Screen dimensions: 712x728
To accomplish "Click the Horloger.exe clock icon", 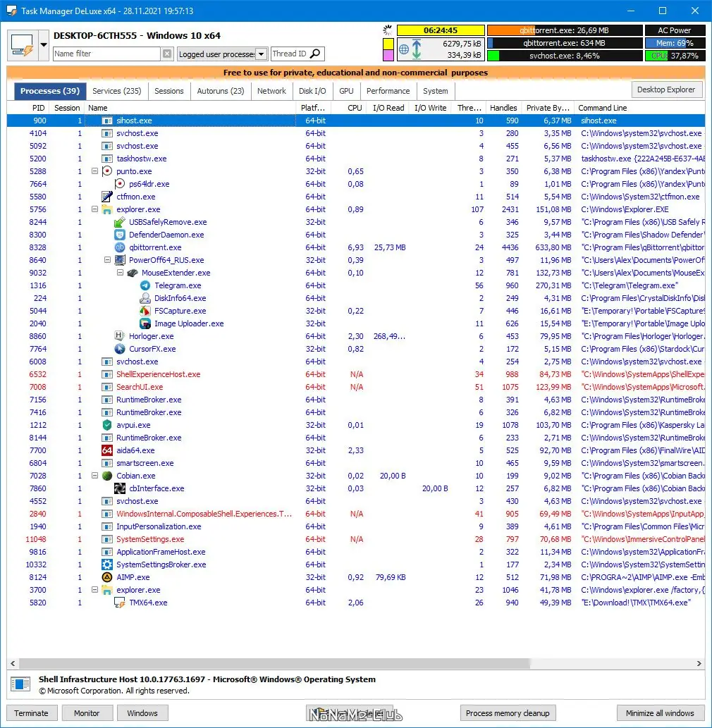I will coord(120,336).
